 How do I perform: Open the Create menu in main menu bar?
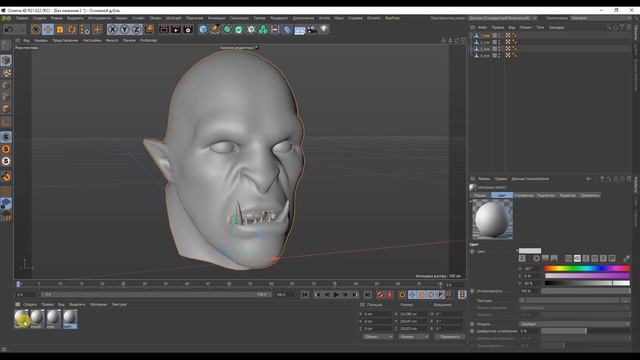(x=39, y=18)
